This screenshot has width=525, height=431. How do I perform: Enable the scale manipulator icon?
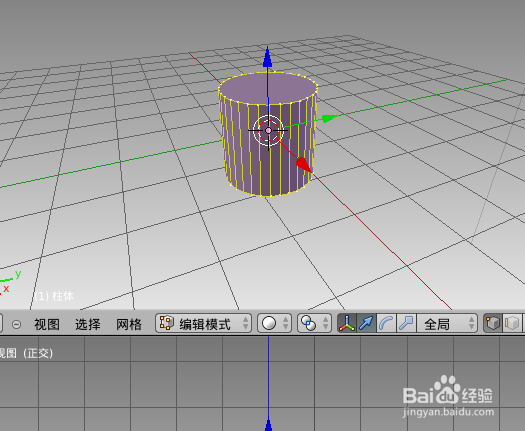tap(406, 323)
